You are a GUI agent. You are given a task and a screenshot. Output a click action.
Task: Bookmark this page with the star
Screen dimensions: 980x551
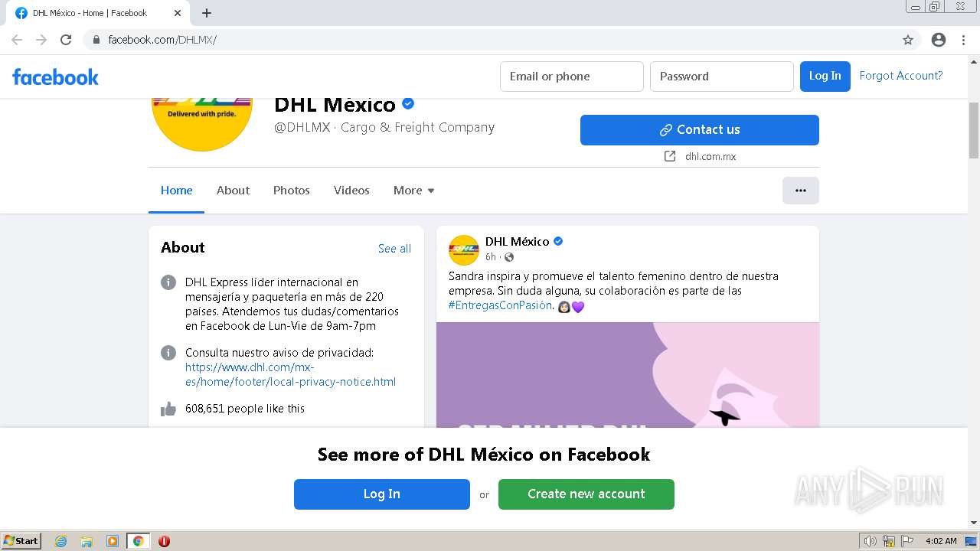coord(908,40)
